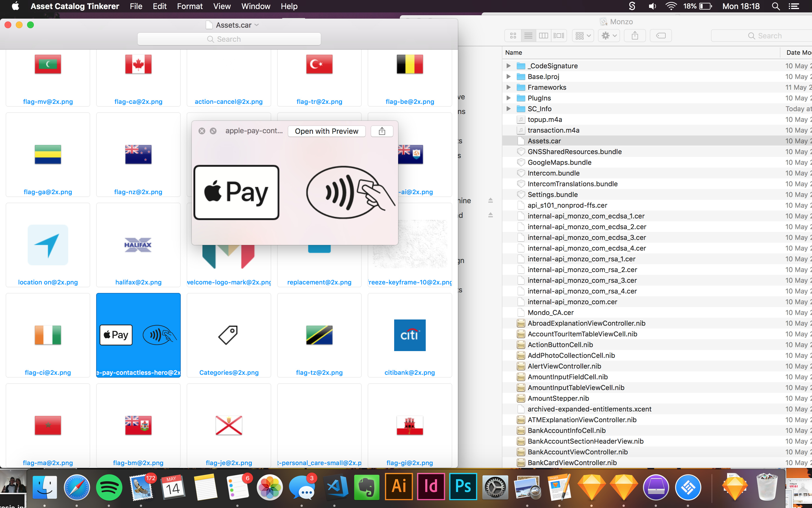Open the Window menu
This screenshot has height=508, width=812.
[256, 6]
